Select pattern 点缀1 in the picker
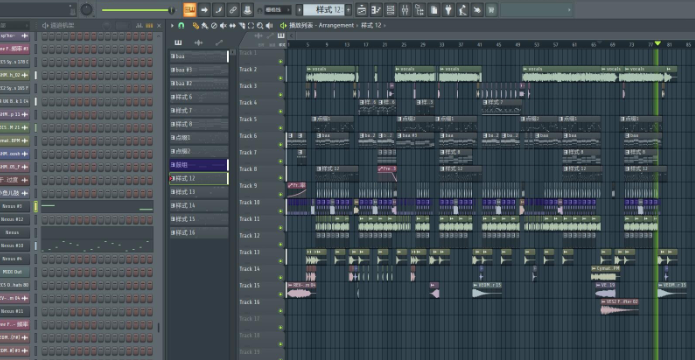This screenshot has height=360, width=695. click(x=199, y=138)
